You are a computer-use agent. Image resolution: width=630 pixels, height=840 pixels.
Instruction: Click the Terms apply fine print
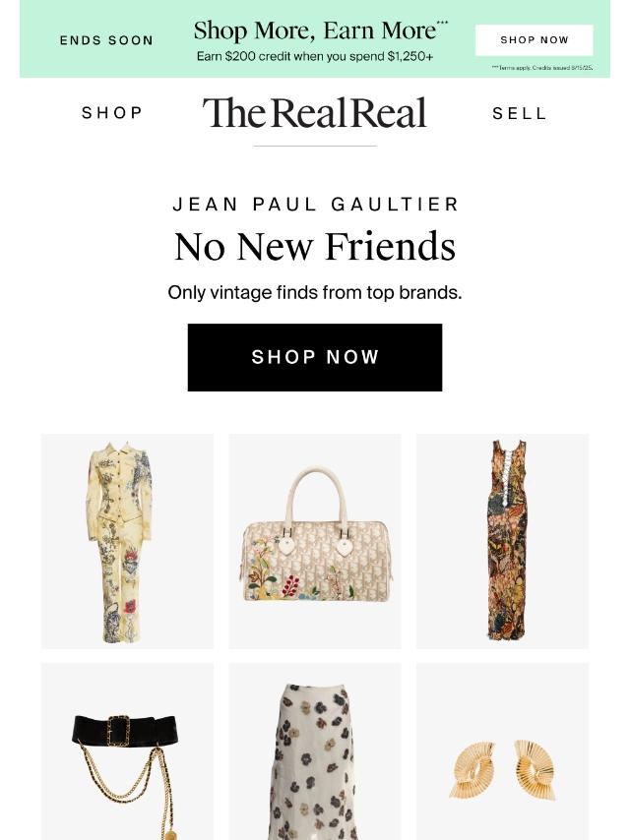click(x=542, y=68)
